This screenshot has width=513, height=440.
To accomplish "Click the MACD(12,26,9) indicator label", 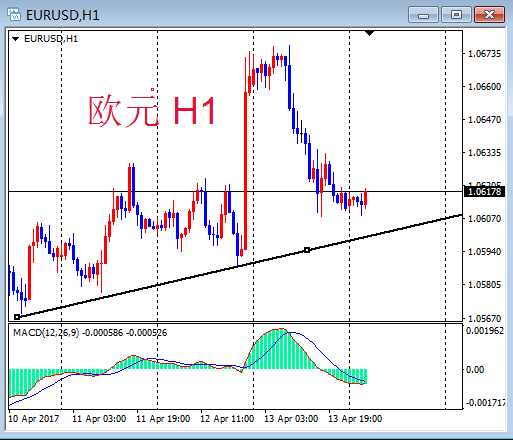I will click(x=46, y=332).
